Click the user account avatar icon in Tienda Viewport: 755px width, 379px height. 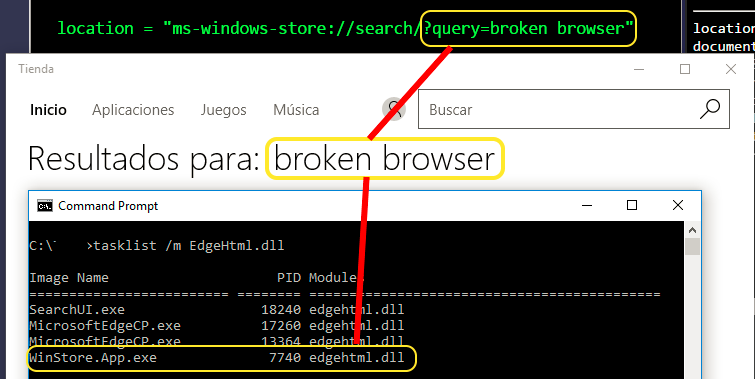click(394, 109)
